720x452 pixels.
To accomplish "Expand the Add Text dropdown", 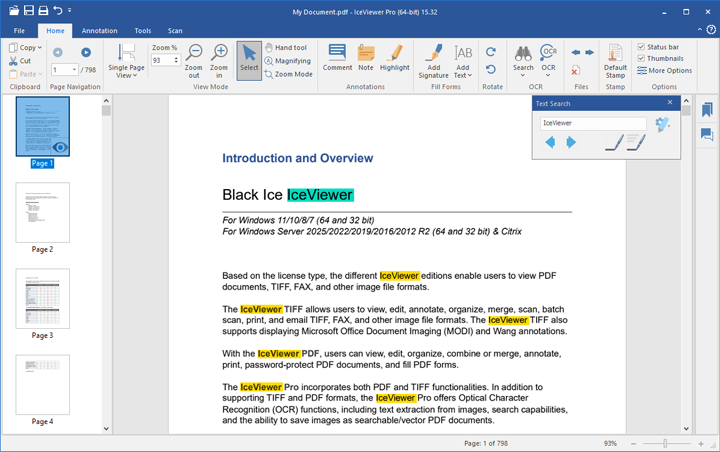I will click(x=470, y=75).
